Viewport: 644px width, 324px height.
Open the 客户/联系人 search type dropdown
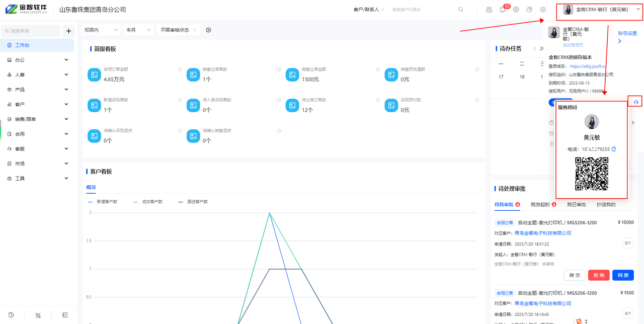click(x=369, y=10)
